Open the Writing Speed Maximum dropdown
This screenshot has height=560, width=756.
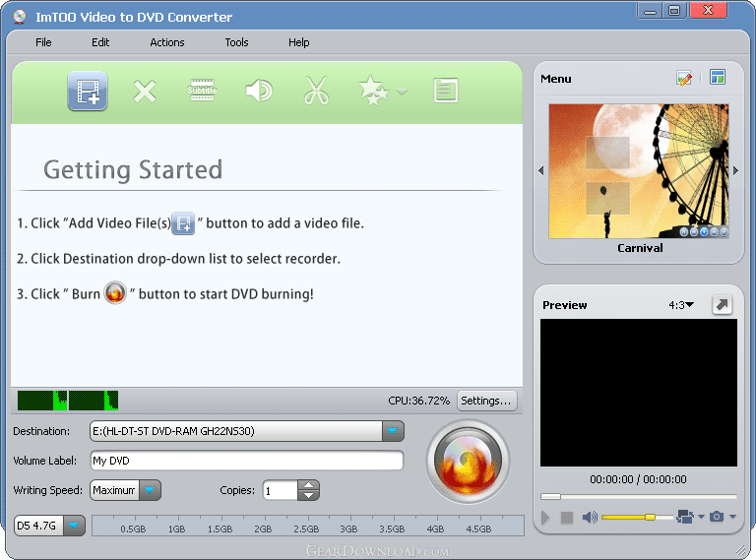[150, 490]
